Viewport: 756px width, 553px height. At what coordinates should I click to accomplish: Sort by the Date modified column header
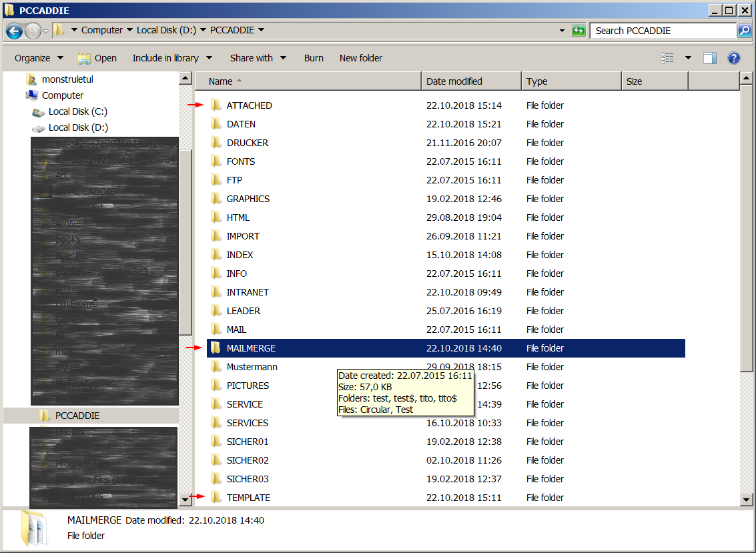click(454, 81)
